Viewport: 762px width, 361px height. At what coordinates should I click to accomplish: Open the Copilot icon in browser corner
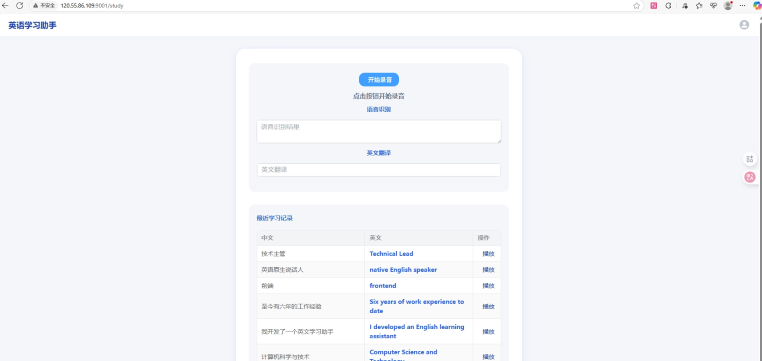point(757,6)
